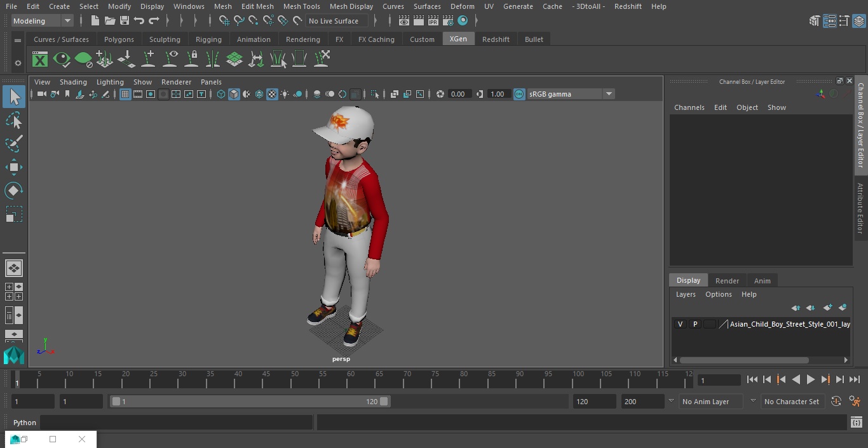Click the Python command input line
This screenshot has width=868, height=448.
177,423
